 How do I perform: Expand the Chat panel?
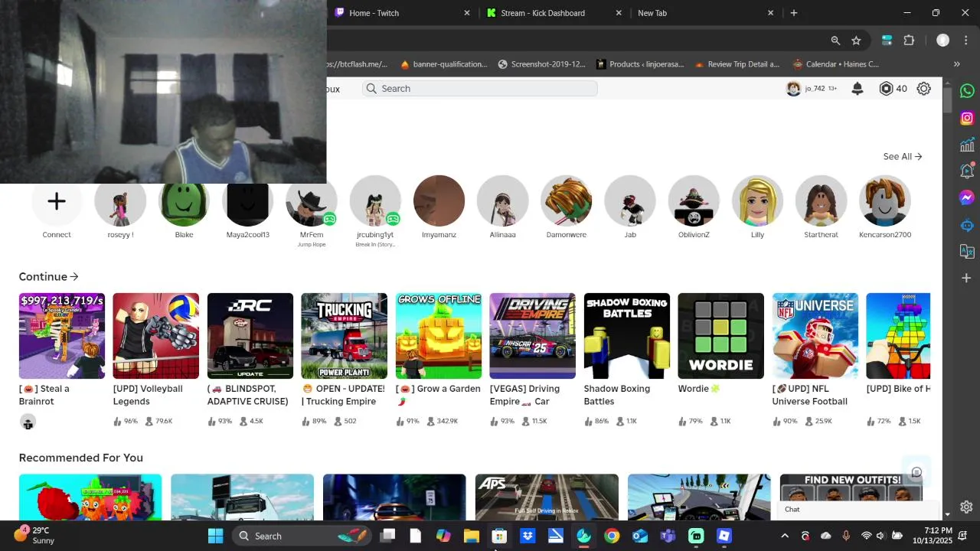[x=859, y=510]
